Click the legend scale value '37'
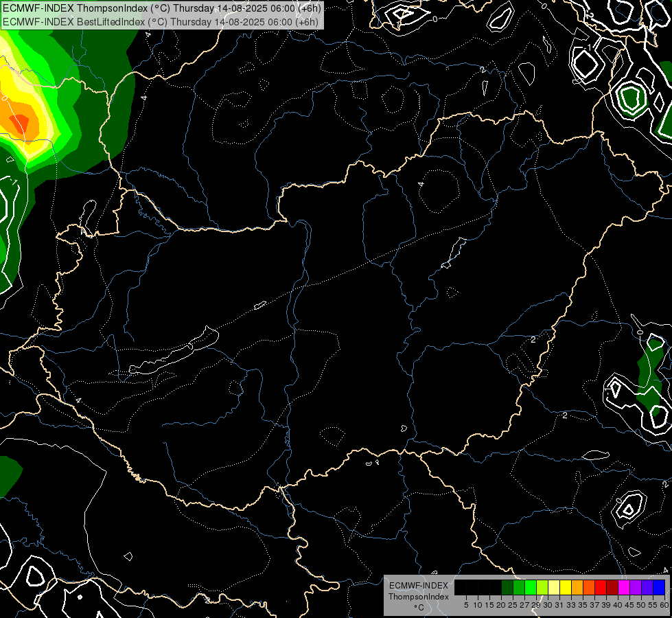 595,605
